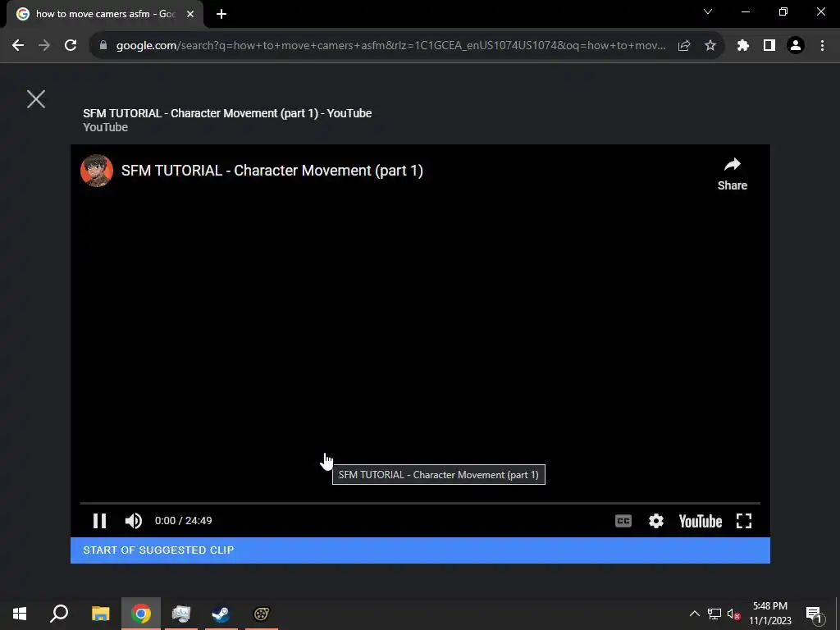Viewport: 840px width, 630px height.
Task: Open the computer-monitor app on the taskbar
Action: pyautogui.click(x=181, y=614)
